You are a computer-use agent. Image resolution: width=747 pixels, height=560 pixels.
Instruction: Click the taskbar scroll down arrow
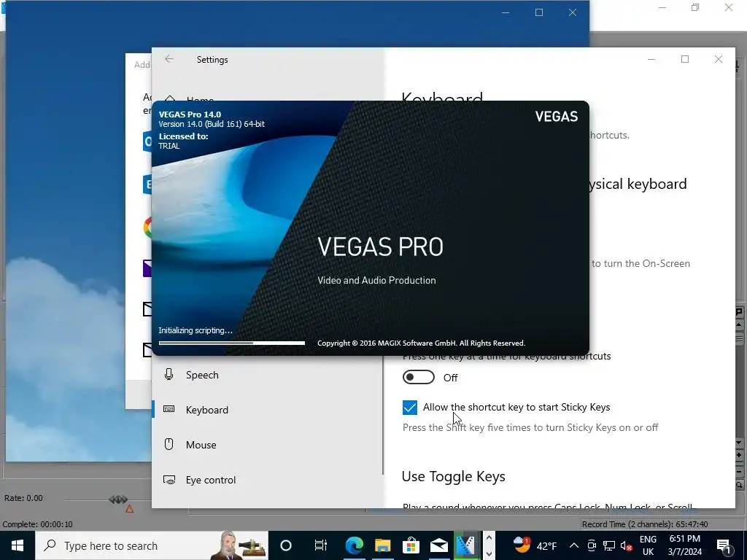pos(489,553)
